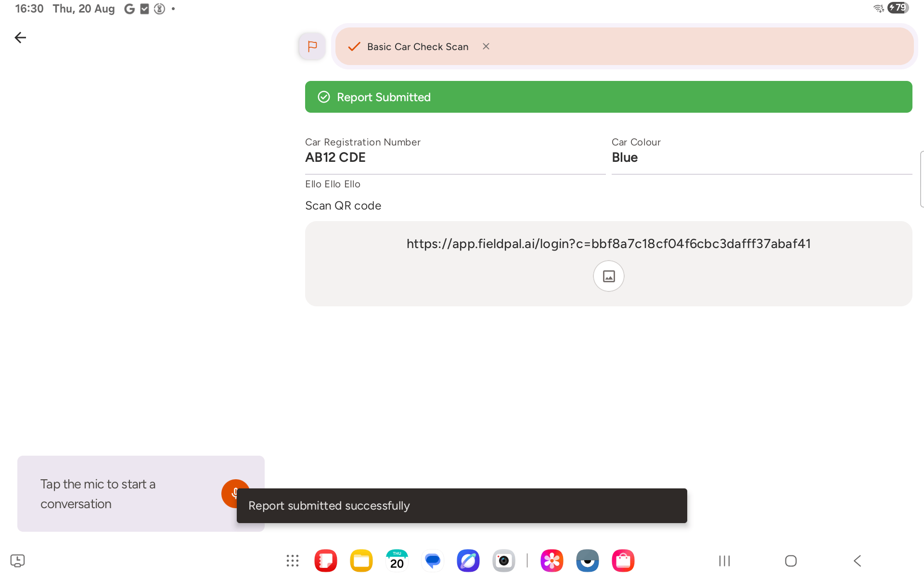The height and width of the screenshot is (578, 924).
Task: Open the fieldpal.ai login URL text
Action: click(609, 244)
